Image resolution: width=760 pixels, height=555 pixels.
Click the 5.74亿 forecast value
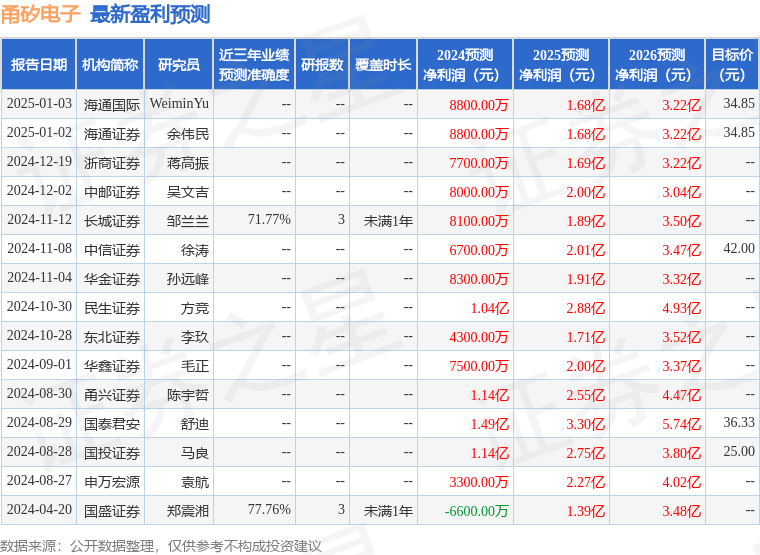coord(682,425)
